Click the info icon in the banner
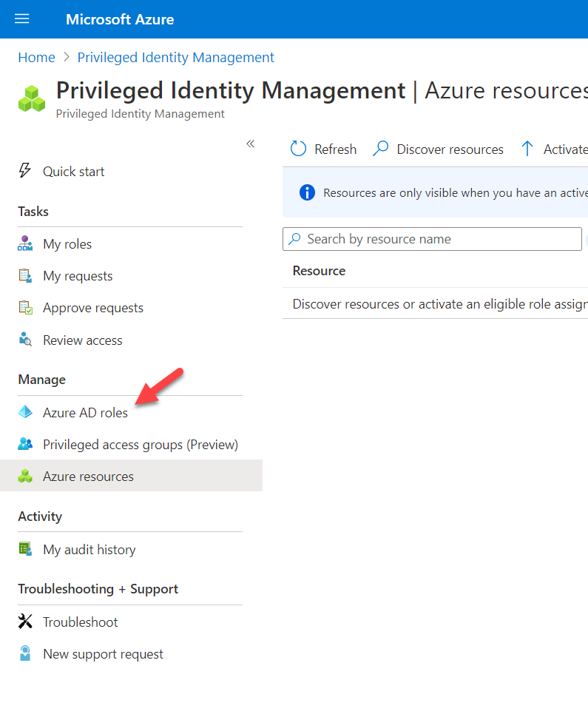The height and width of the screenshot is (717, 588). coord(307,192)
